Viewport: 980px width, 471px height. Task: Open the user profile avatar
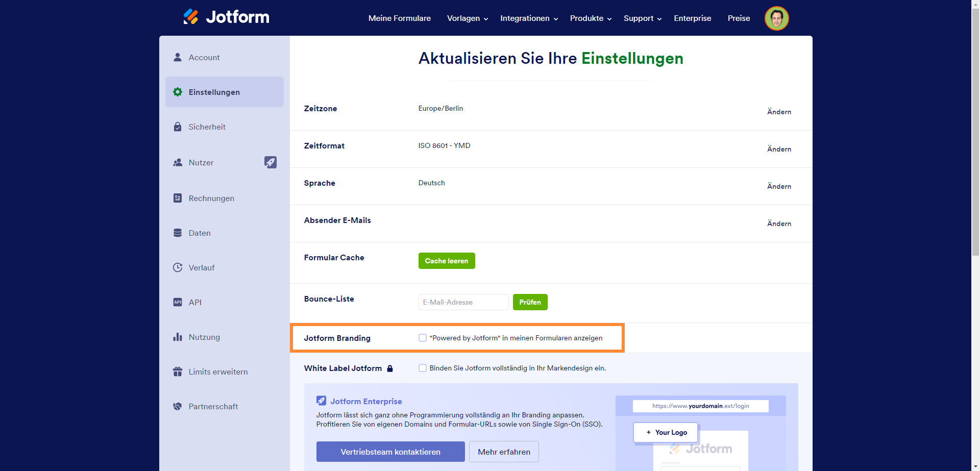point(776,18)
